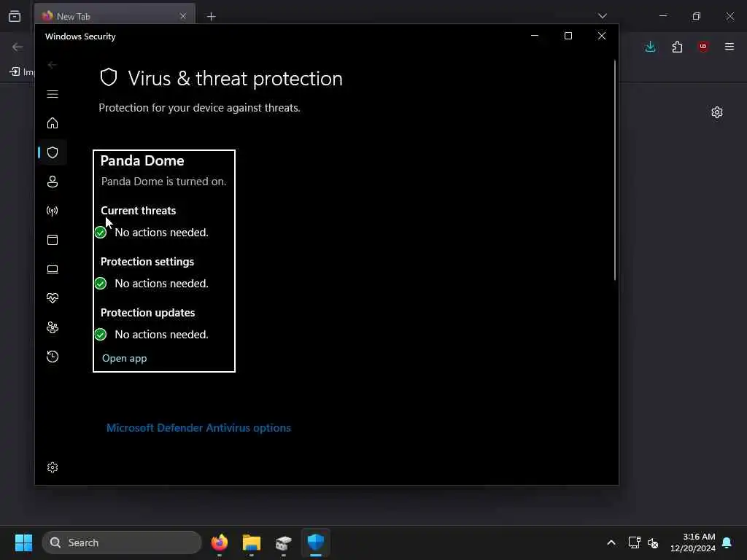Open Device security laptop sidebar icon
Image resolution: width=747 pixels, height=560 pixels.
coord(53,269)
